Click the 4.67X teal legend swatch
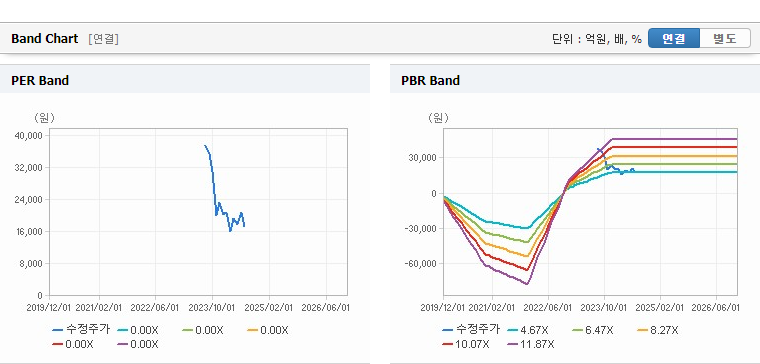The height and width of the screenshot is (364, 760). (512, 331)
